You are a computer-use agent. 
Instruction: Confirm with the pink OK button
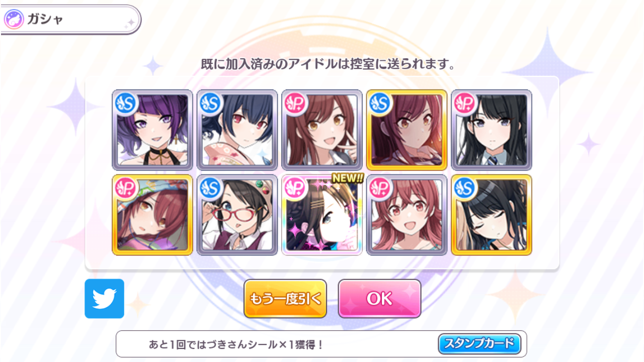click(379, 299)
